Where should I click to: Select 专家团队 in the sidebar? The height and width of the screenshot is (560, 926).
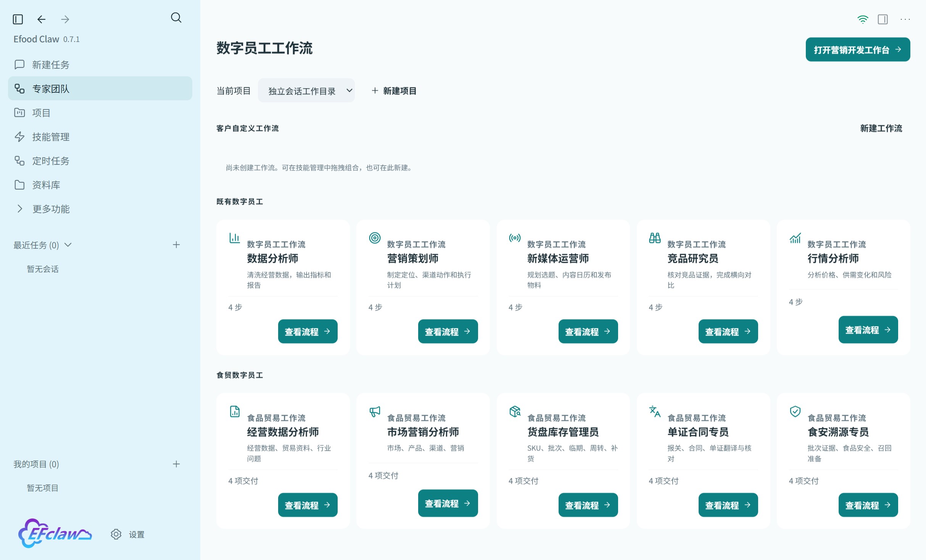[x=100, y=89]
